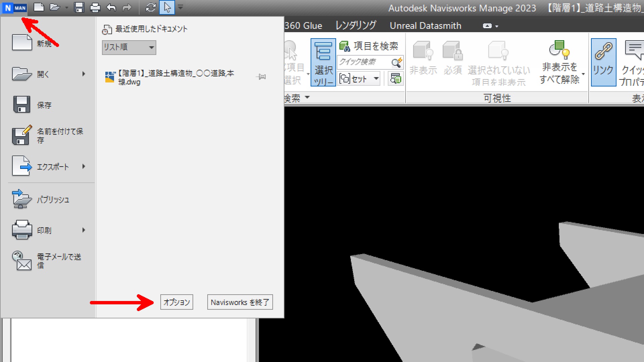Click 選択されていない項目を非表示 button
644x362 pixels.
(x=499, y=63)
